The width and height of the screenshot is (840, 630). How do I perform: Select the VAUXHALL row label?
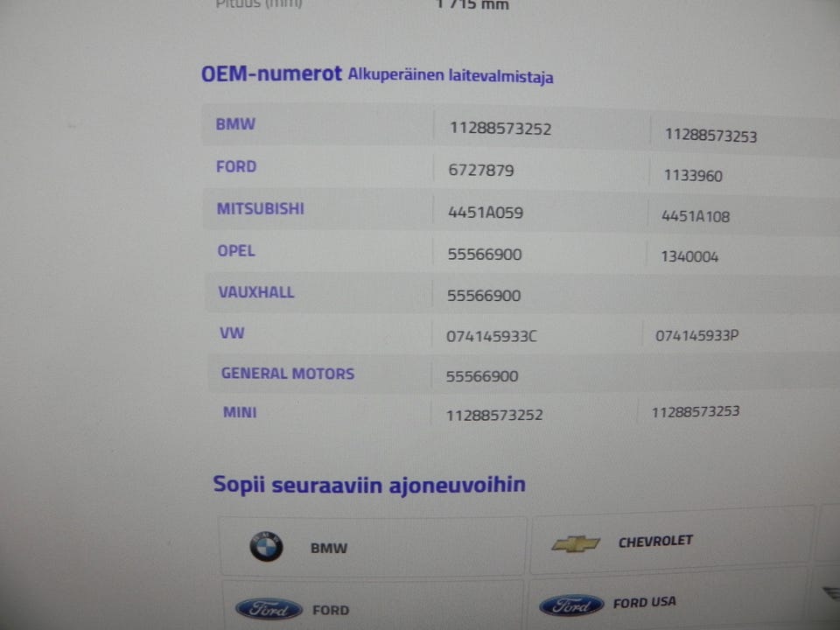(x=256, y=292)
